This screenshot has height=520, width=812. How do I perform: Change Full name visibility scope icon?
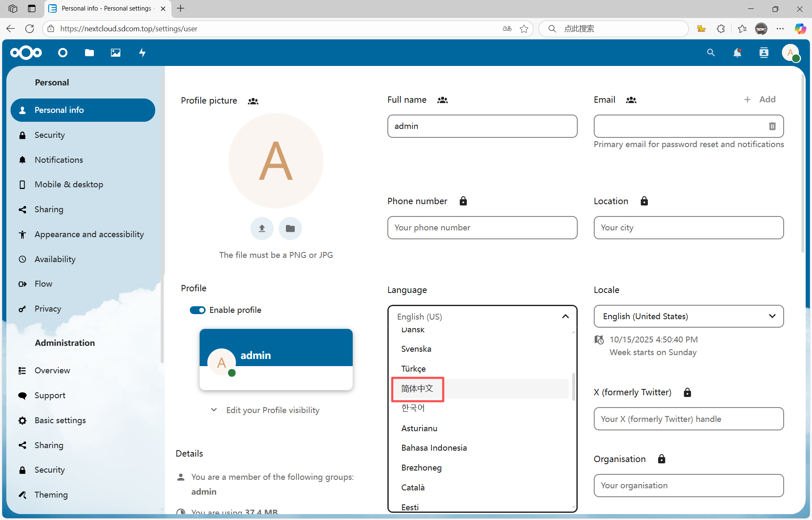[x=442, y=100]
